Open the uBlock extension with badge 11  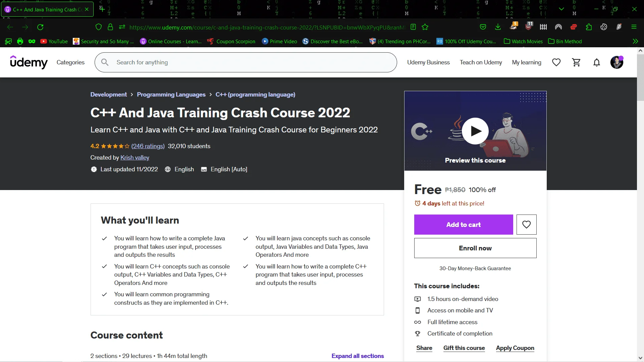[x=529, y=26]
